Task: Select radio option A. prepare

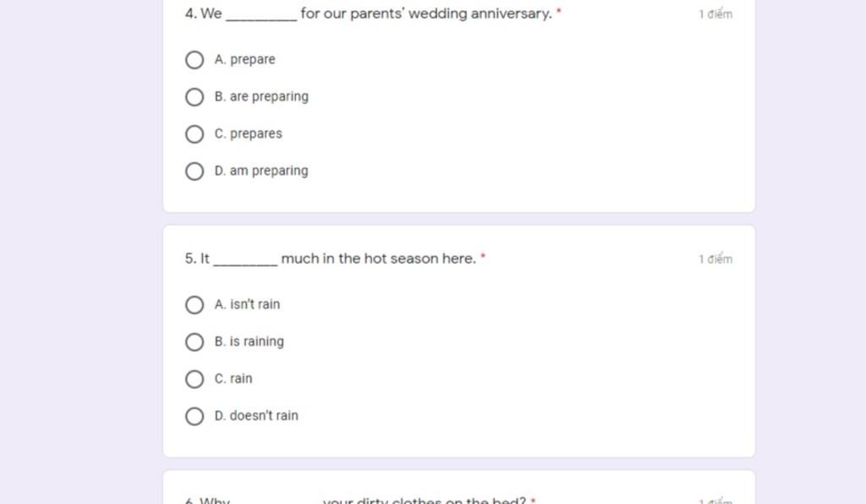Action: pyautogui.click(x=195, y=60)
